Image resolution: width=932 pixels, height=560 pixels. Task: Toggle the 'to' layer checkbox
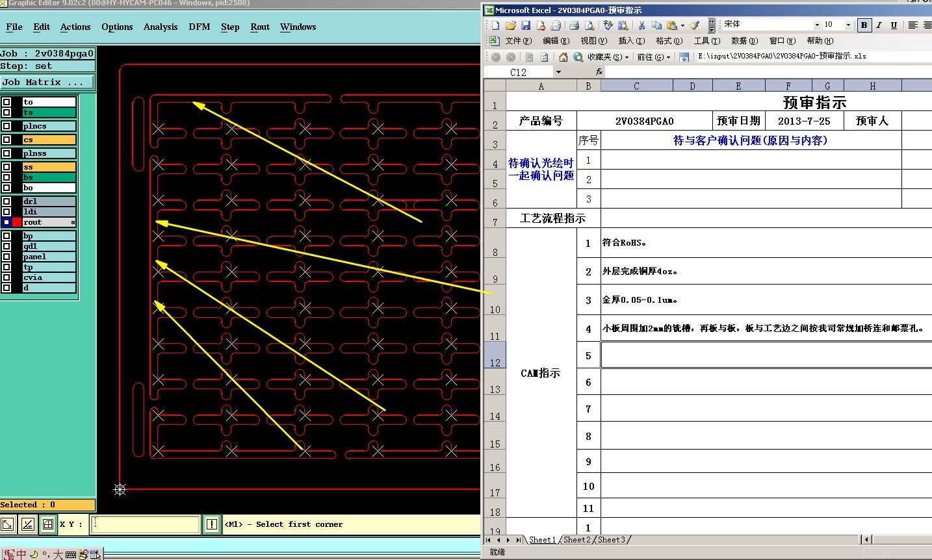(x=6, y=102)
